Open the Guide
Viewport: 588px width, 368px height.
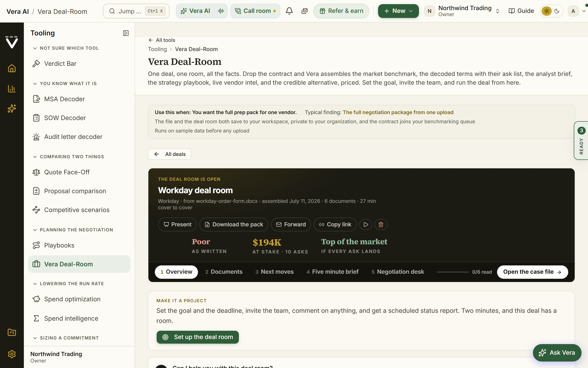[x=521, y=11]
